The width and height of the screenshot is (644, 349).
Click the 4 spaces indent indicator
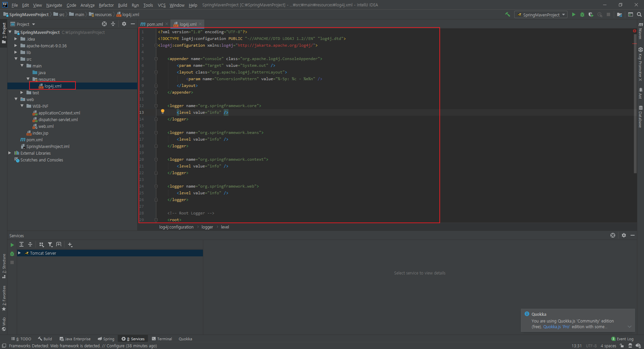(608, 346)
